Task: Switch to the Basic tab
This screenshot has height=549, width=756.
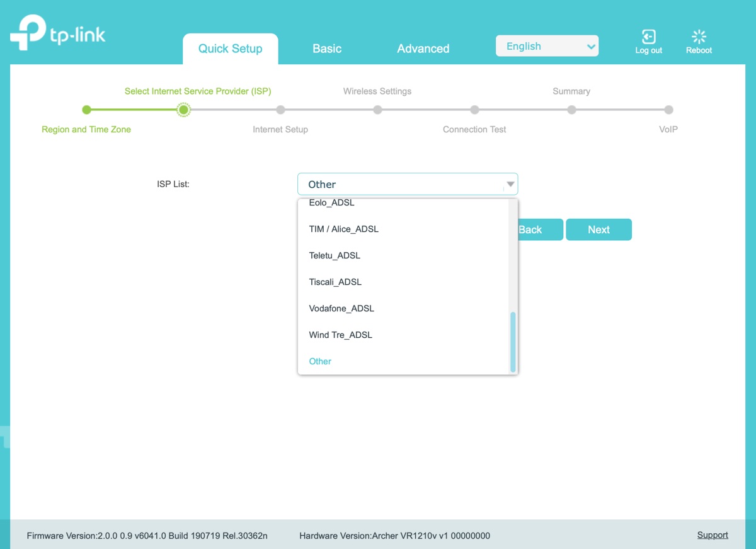Action: pos(327,49)
